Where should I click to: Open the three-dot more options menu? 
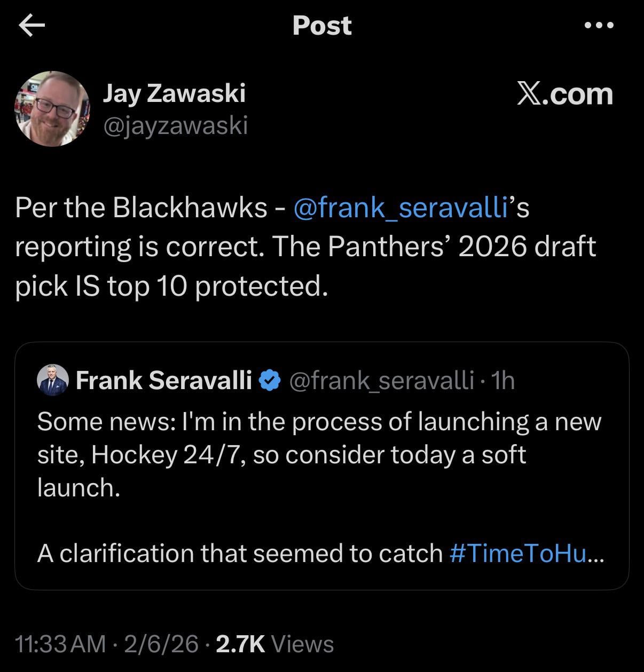599,25
